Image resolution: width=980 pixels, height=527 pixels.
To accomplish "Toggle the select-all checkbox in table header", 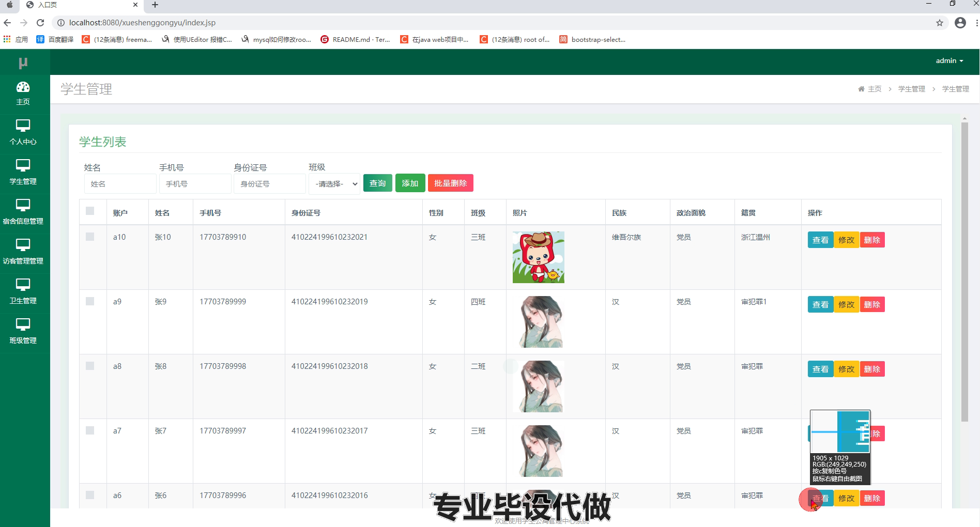I will [x=90, y=211].
